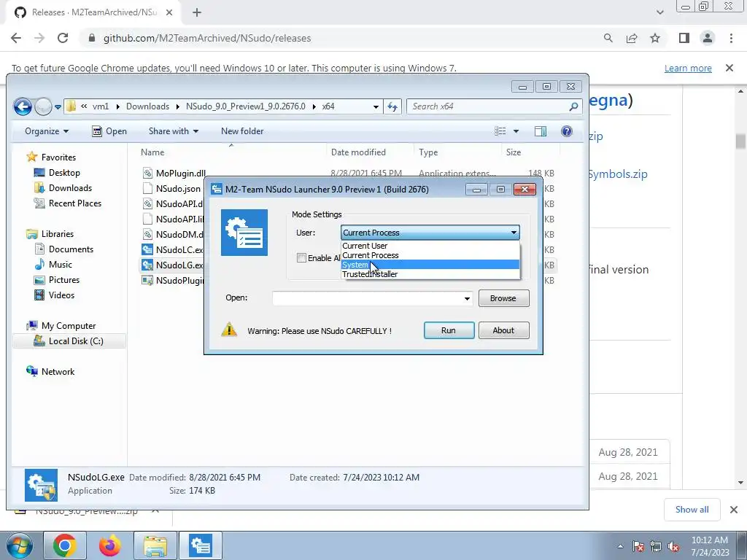Image resolution: width=747 pixels, height=560 pixels.
Task: Open Chrome side panel icon
Action: (x=684, y=38)
